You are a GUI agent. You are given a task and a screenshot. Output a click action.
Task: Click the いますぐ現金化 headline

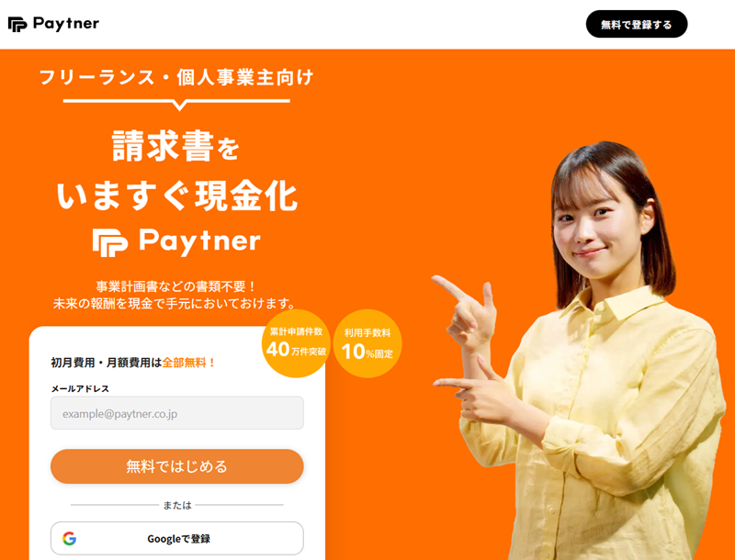(177, 196)
